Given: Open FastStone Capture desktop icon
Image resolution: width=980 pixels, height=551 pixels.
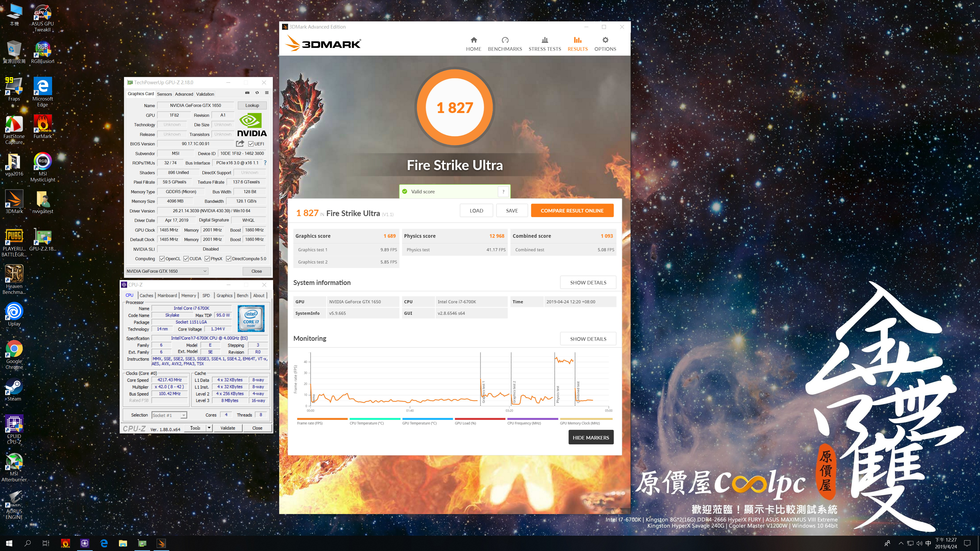Looking at the screenshot, I should [x=14, y=130].
